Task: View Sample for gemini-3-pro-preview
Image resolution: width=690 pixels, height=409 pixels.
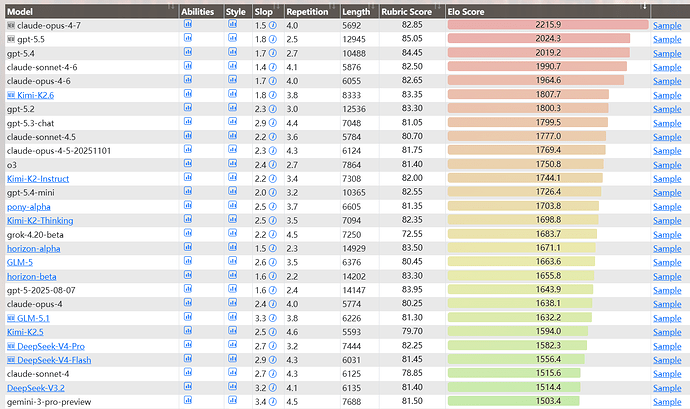Action: [667, 402]
